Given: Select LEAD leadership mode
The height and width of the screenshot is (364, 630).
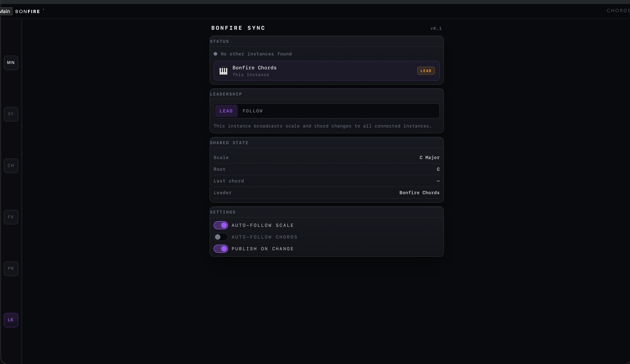Looking at the screenshot, I should 226,111.
